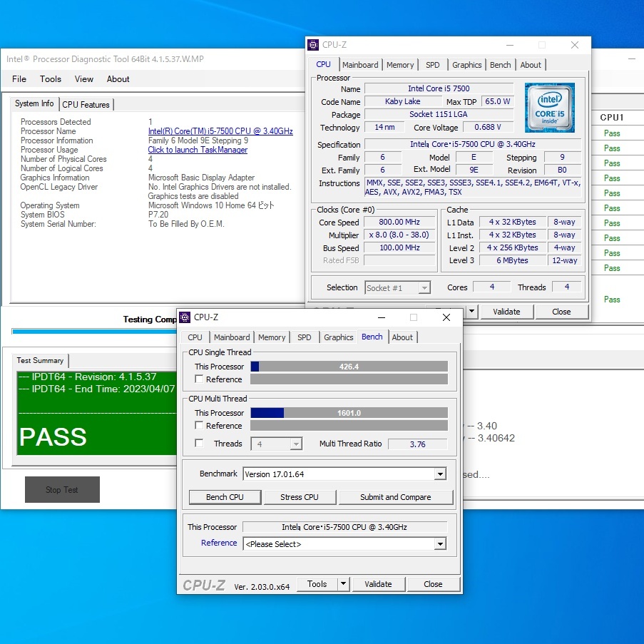Viewport: 644px width, 644px height.
Task: Click Validate in the top CPU-Z window
Action: coord(506,312)
